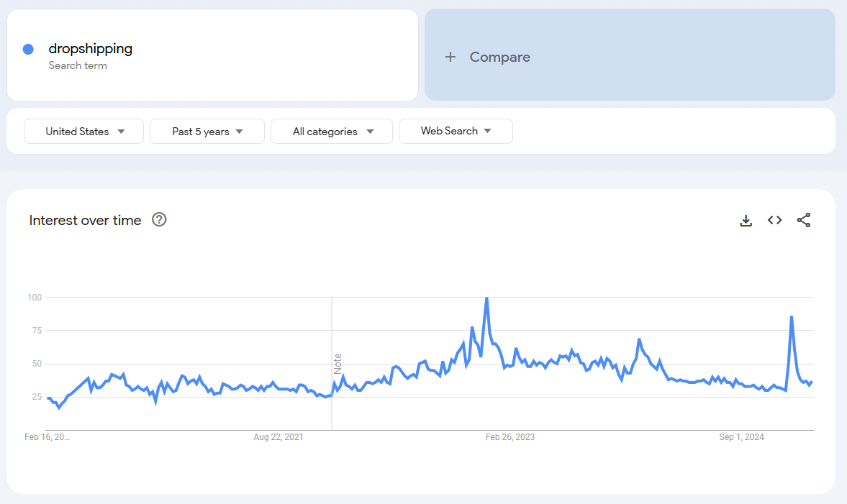Screen dimensions: 847x504
Task: Download the interest over time data
Action: [x=746, y=220]
